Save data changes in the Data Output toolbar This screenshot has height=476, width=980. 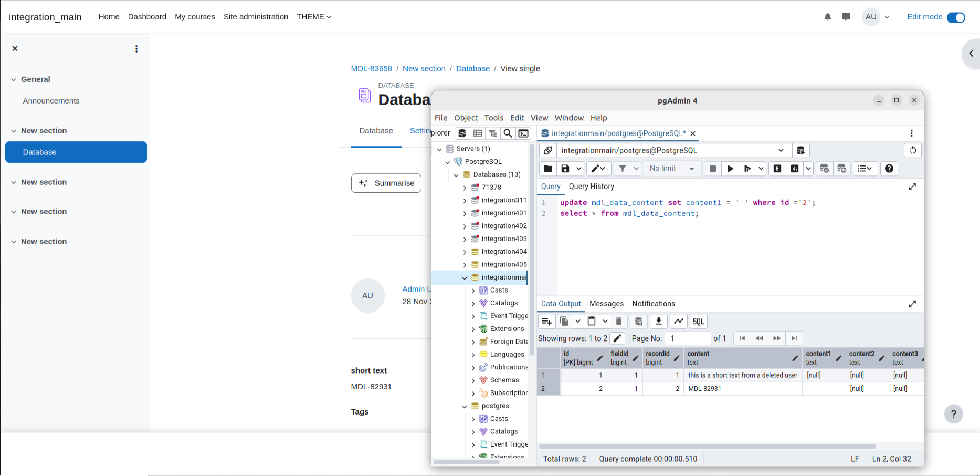638,322
